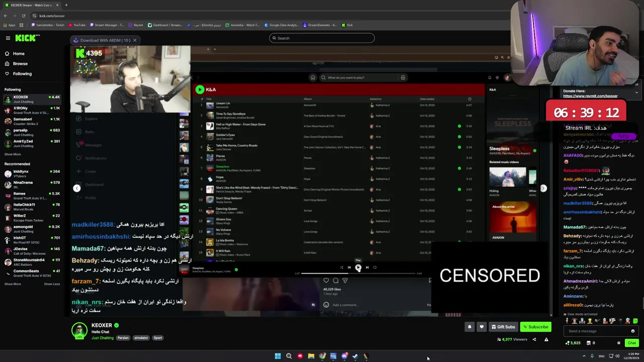Click next arrow on stream video
Screen dimensions: 644x362
click(x=543, y=188)
